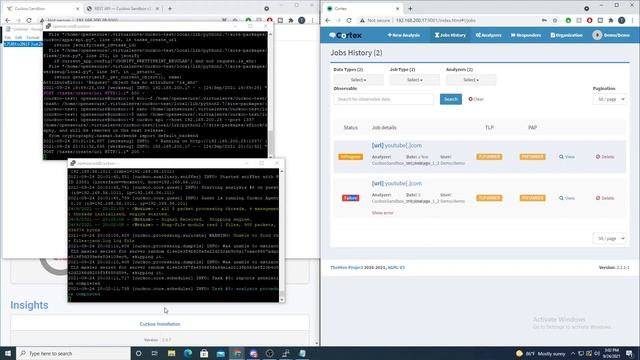Image resolution: width=640 pixels, height=360 pixels.
Task: Click the blue Search button
Action: click(451, 99)
